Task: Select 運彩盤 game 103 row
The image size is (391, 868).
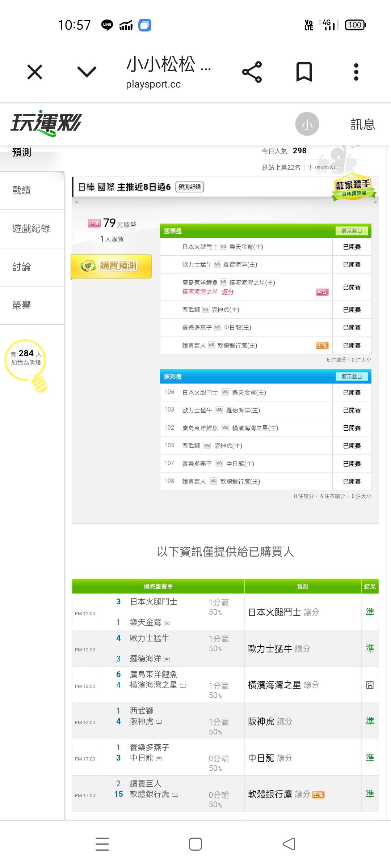Action: tap(266, 410)
